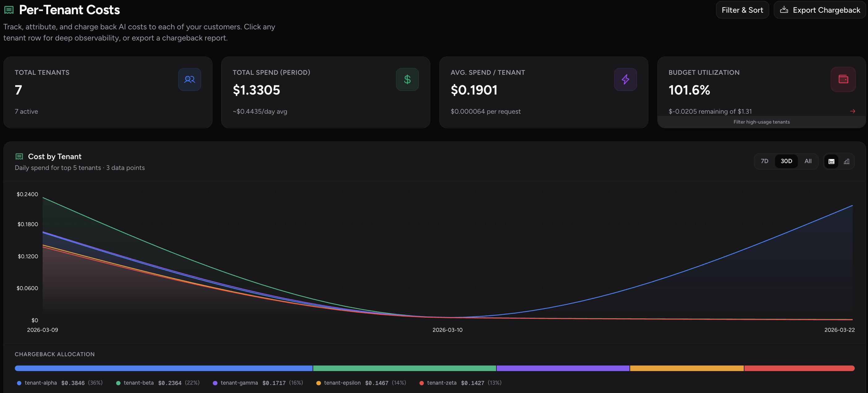Viewport: 868px width, 393px height.
Task: Click the Cost by Tenant receipt icon
Action: click(x=19, y=156)
